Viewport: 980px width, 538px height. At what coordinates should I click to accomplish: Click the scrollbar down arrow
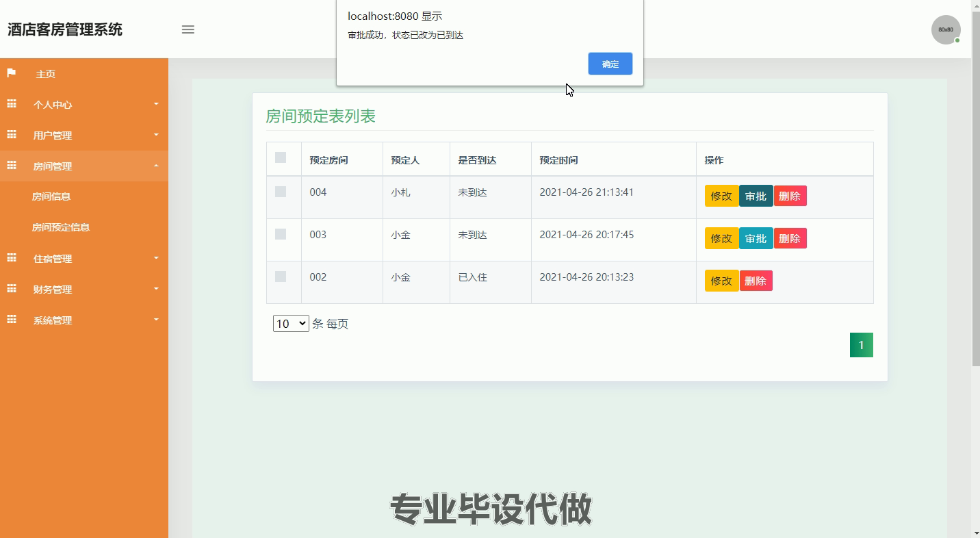pyautogui.click(x=976, y=533)
